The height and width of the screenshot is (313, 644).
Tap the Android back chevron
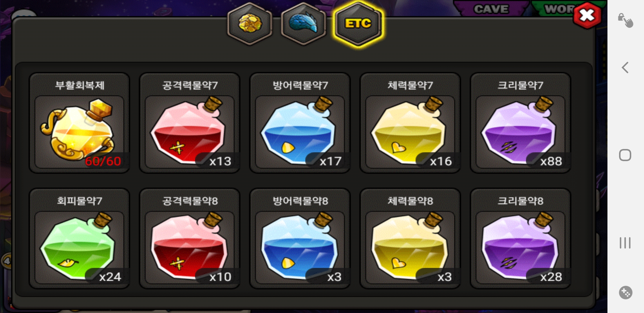625,68
